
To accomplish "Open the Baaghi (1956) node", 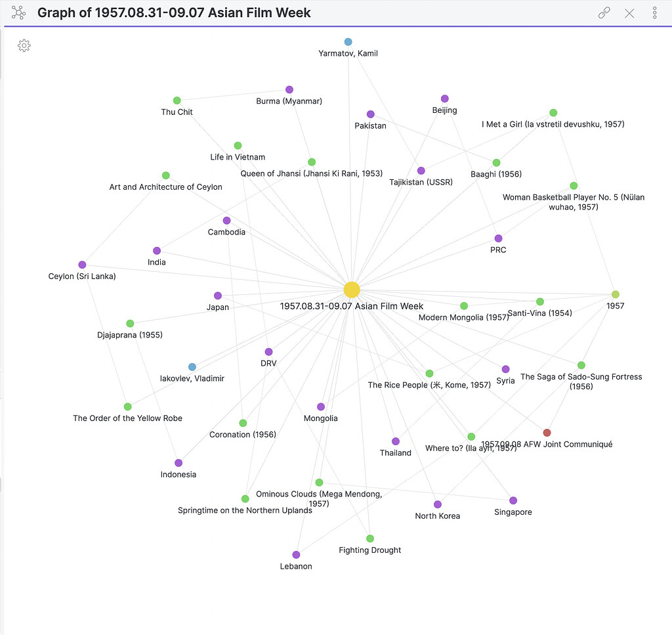I will (x=496, y=162).
